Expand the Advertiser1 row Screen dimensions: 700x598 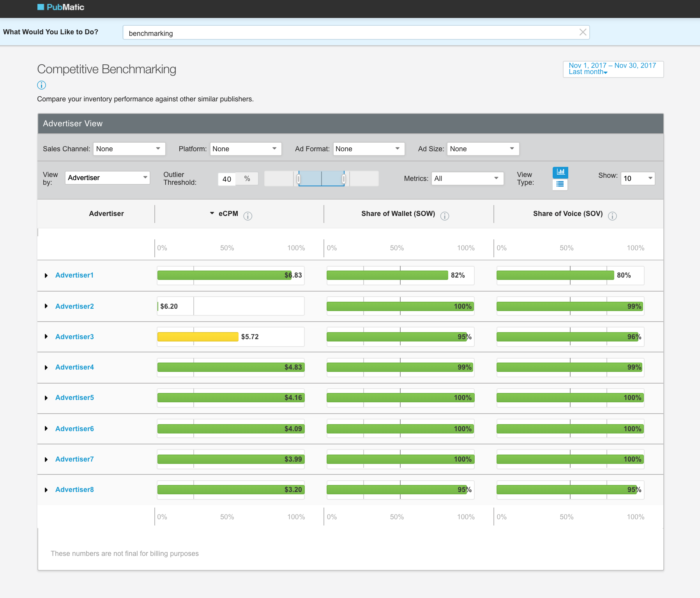pyautogui.click(x=46, y=276)
